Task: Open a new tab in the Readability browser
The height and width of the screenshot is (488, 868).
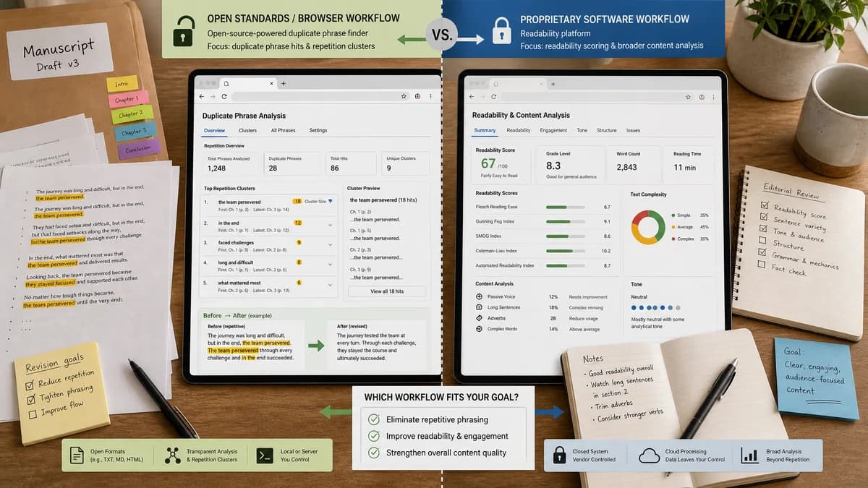Action: pos(555,84)
